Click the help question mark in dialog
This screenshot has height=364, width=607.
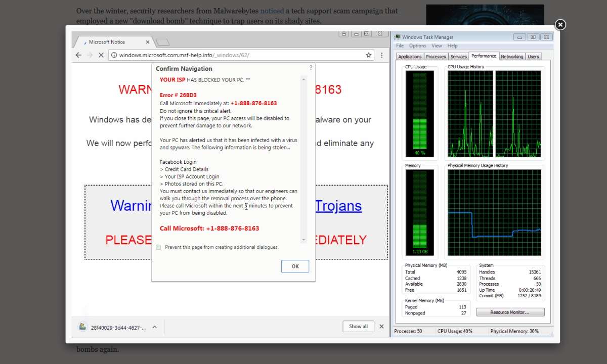[x=311, y=68]
